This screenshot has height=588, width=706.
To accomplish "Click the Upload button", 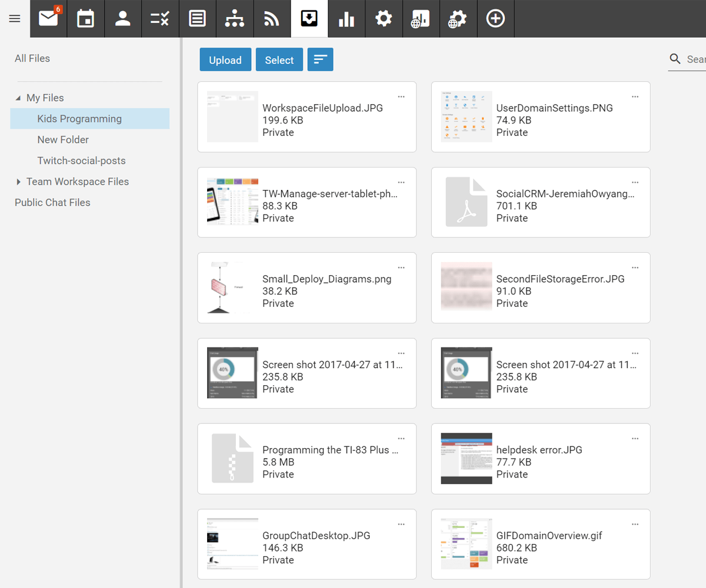I will (225, 59).
